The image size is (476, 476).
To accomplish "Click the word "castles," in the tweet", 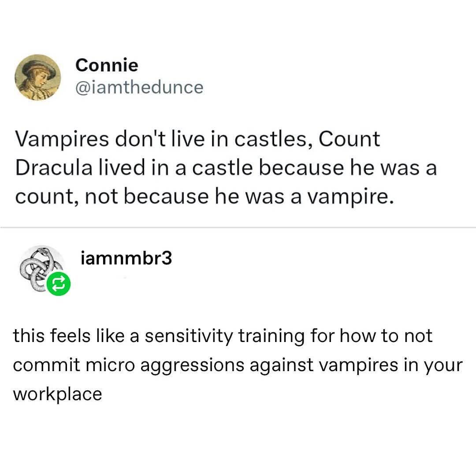I will pyautogui.click(x=271, y=140).
